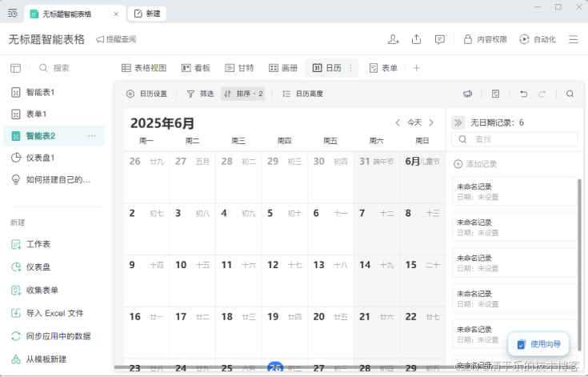This screenshot has width=588, height=377.
Task: Go to next month chevron
Action: [x=431, y=122]
